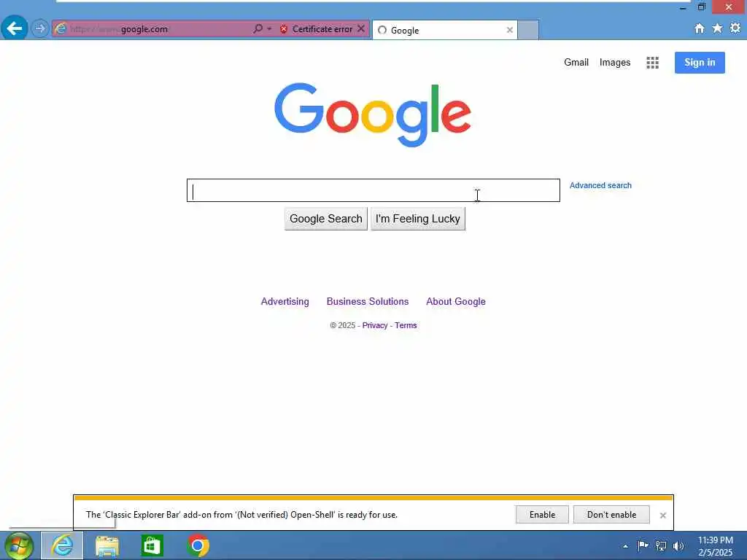Open the Privacy link
The width and height of the screenshot is (747, 560).
[375, 325]
